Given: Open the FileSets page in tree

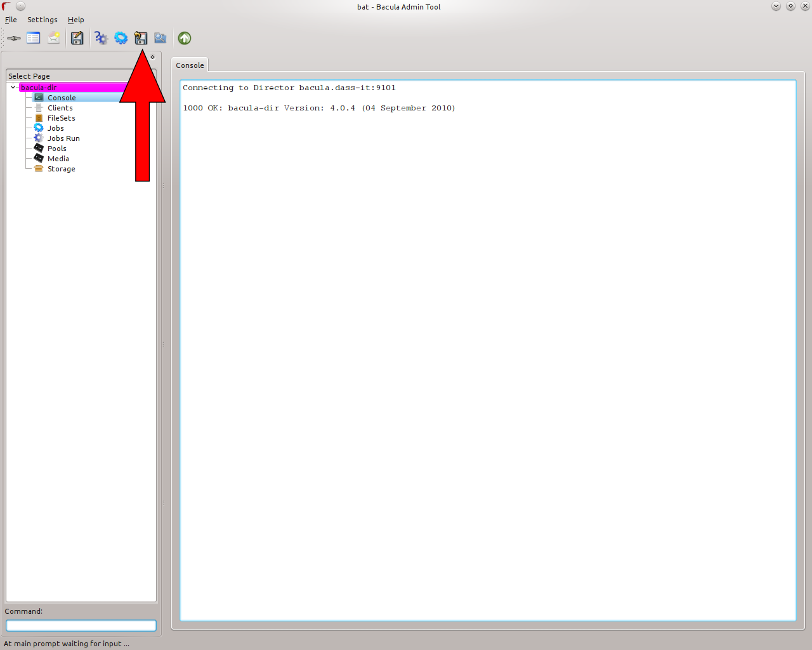Looking at the screenshot, I should [x=62, y=117].
